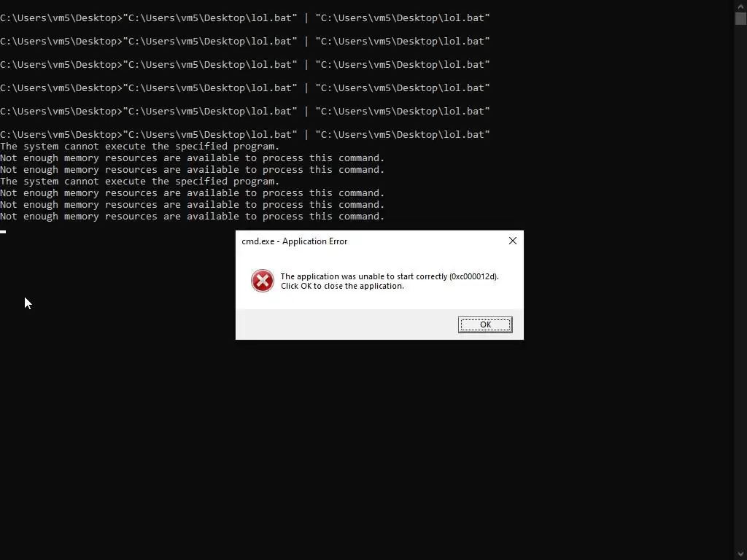This screenshot has width=747, height=560.
Task: Click the console scrollbar up arrow
Action: coord(740,6)
